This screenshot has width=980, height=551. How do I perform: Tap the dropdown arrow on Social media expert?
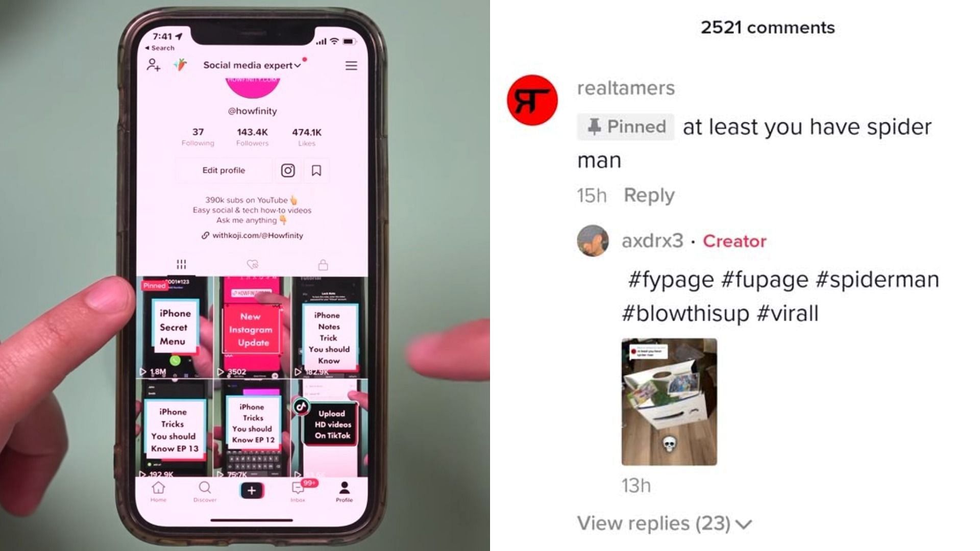(x=298, y=65)
